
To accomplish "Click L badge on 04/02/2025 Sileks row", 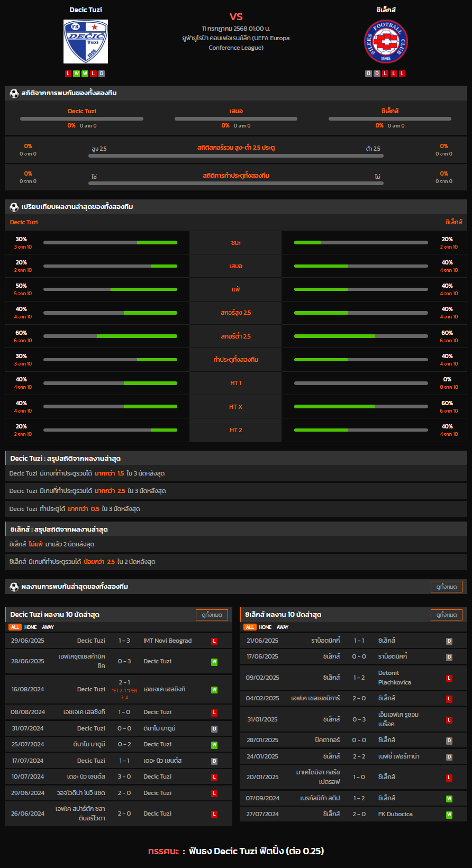I will (x=449, y=699).
